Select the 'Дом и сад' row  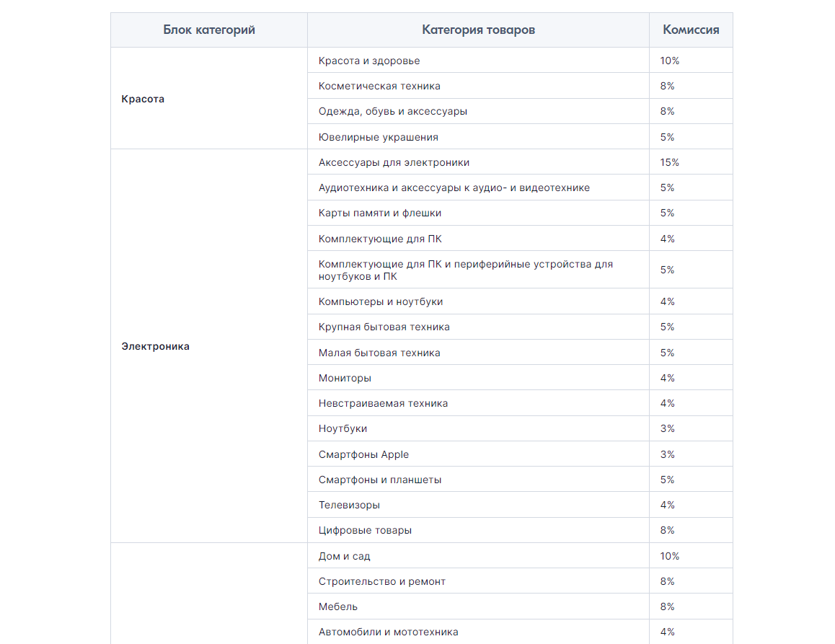click(521, 555)
